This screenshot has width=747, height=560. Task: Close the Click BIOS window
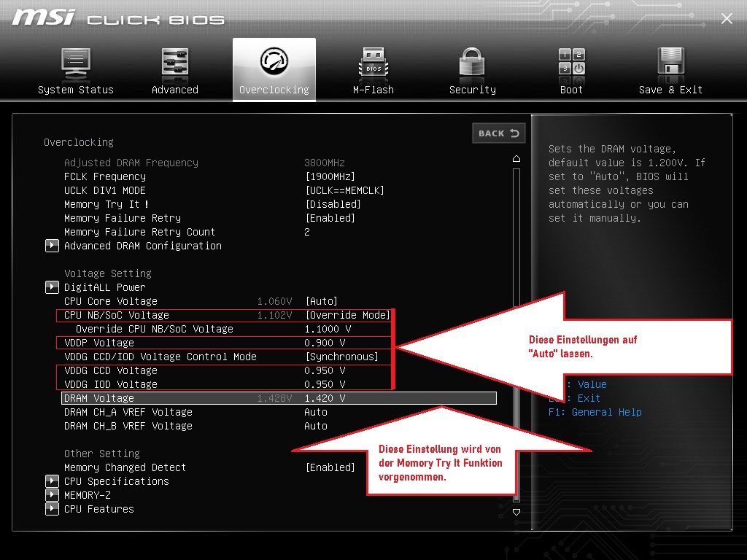pyautogui.click(x=727, y=18)
